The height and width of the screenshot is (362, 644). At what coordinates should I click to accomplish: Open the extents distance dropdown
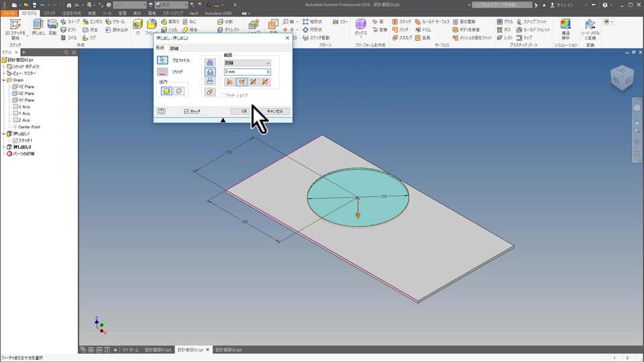click(x=248, y=63)
